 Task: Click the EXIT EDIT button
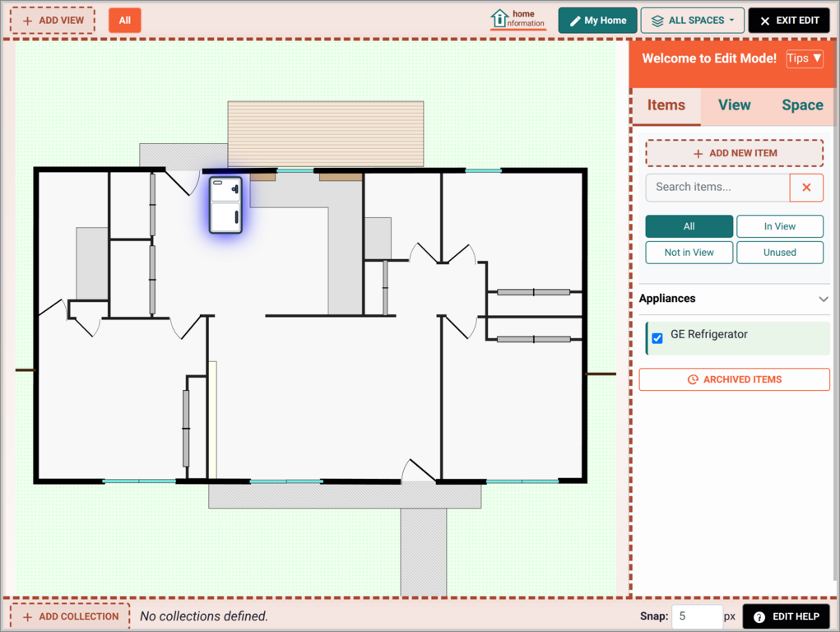pos(788,21)
